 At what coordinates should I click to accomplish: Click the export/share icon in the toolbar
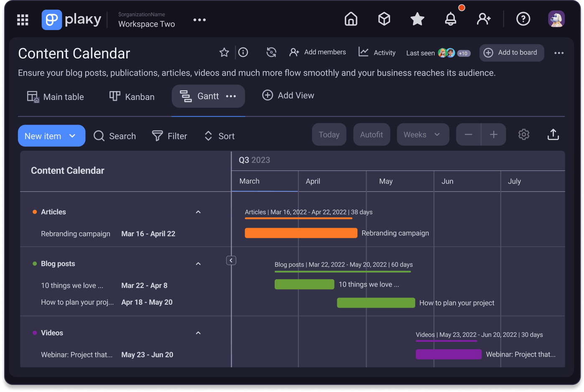tap(553, 134)
